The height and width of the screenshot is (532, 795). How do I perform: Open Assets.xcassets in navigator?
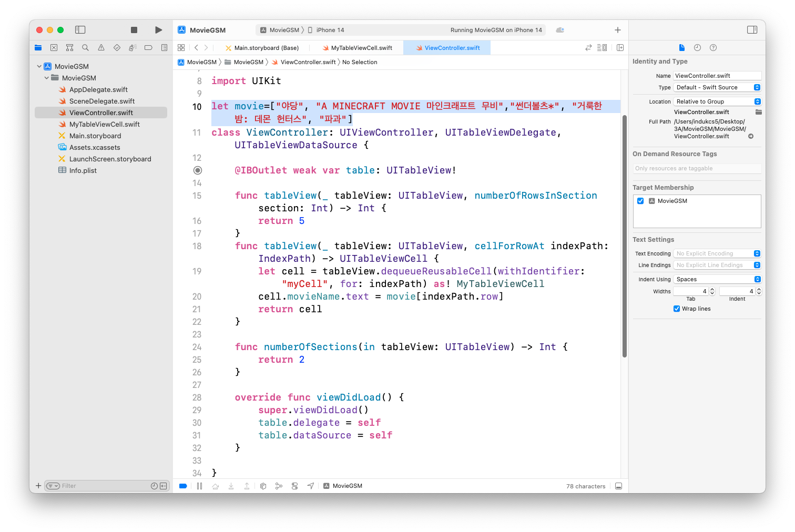[x=95, y=147]
